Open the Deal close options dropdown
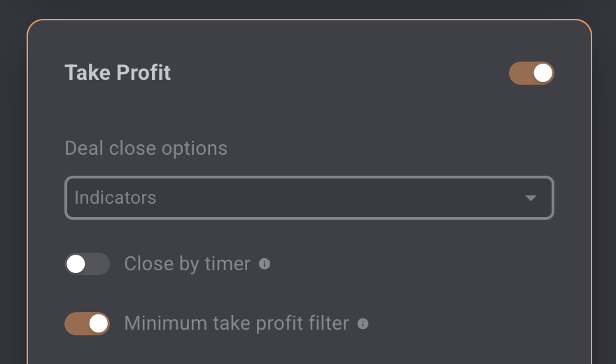This screenshot has height=364, width=616. [309, 197]
